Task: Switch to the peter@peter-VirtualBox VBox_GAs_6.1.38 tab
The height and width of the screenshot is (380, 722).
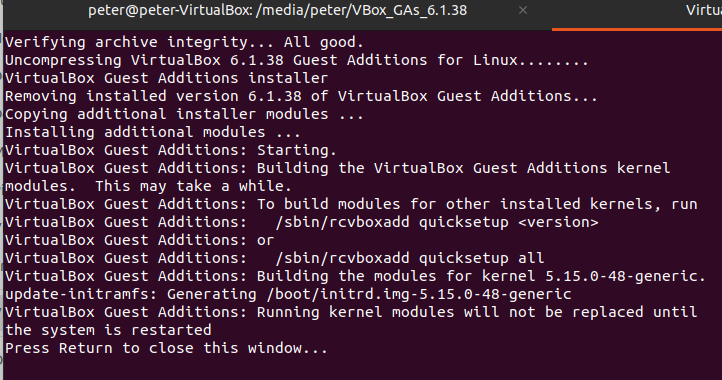Action: [277, 11]
